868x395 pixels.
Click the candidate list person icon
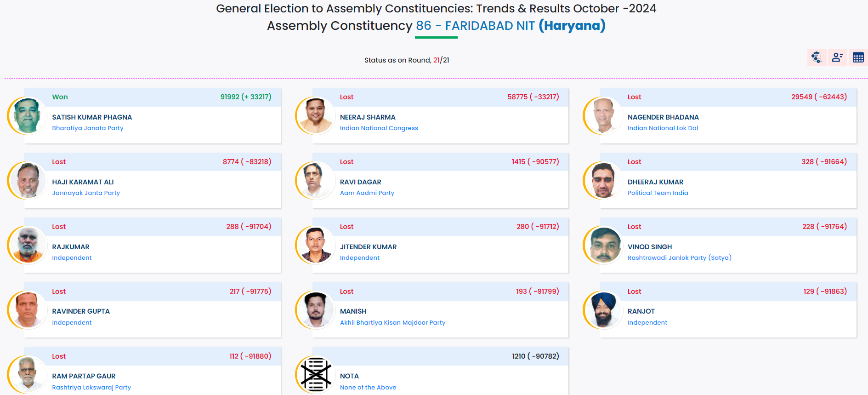(x=837, y=57)
